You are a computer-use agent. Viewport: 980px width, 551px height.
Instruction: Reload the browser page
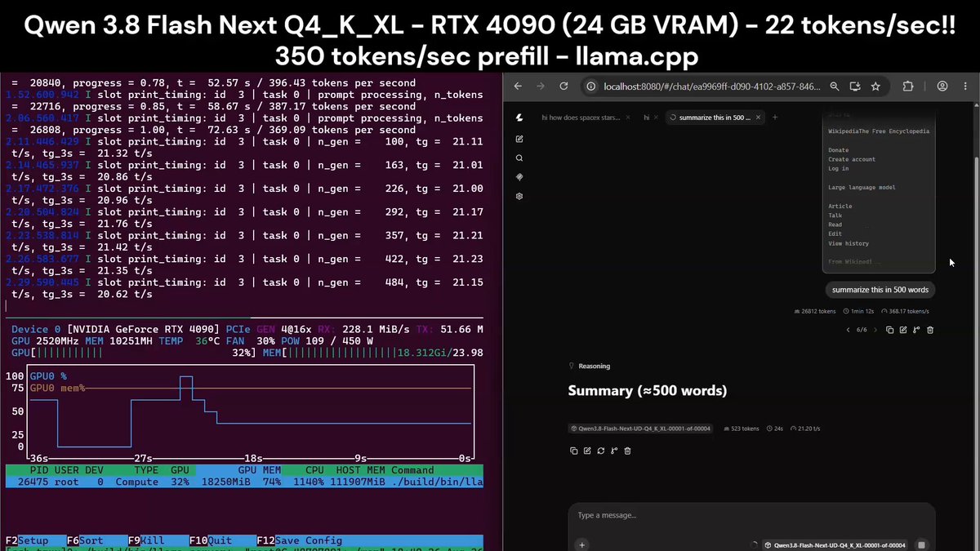point(563,86)
